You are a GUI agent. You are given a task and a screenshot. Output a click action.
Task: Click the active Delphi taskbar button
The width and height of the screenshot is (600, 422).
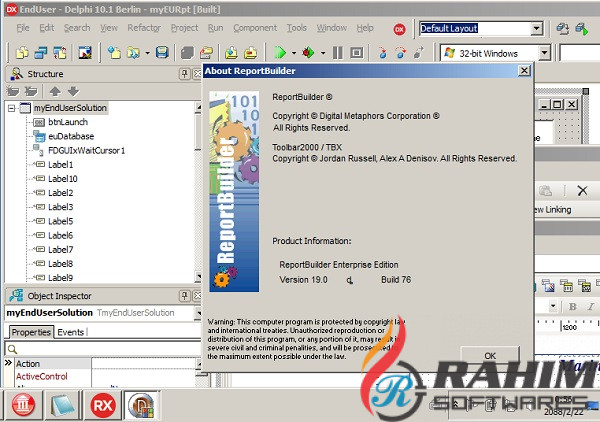[x=141, y=405]
